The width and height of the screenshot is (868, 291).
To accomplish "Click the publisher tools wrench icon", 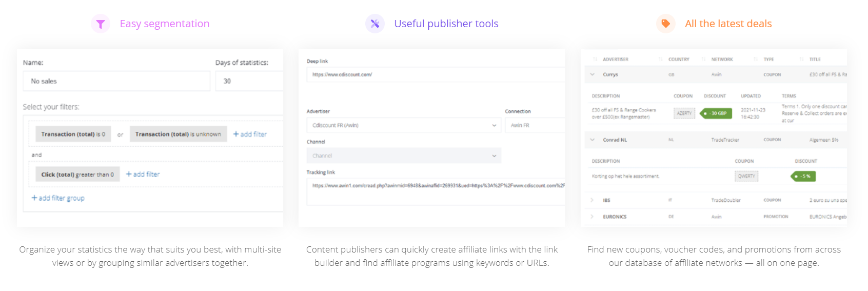I will coord(375,24).
